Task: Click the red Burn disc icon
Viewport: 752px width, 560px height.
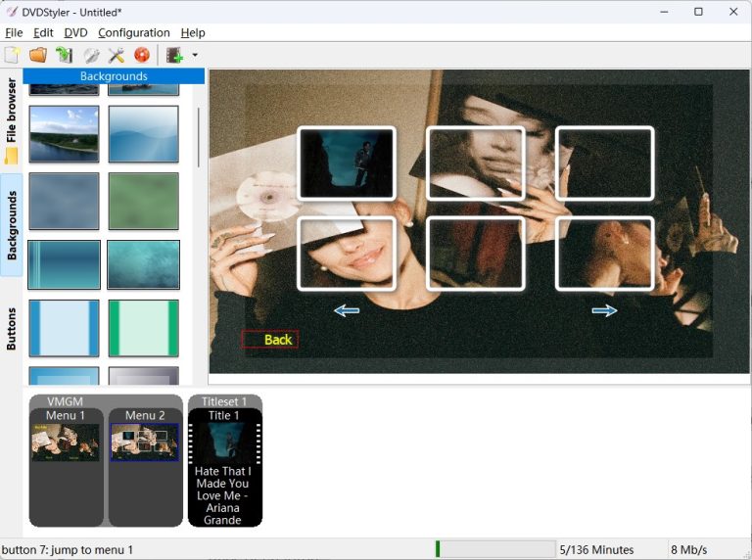Action: pos(142,55)
